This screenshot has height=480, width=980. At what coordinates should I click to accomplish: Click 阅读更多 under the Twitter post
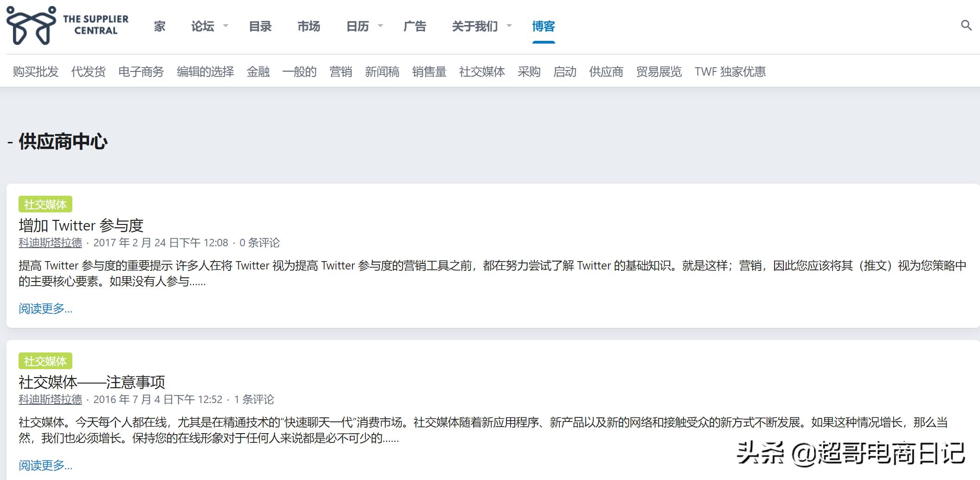click(45, 308)
